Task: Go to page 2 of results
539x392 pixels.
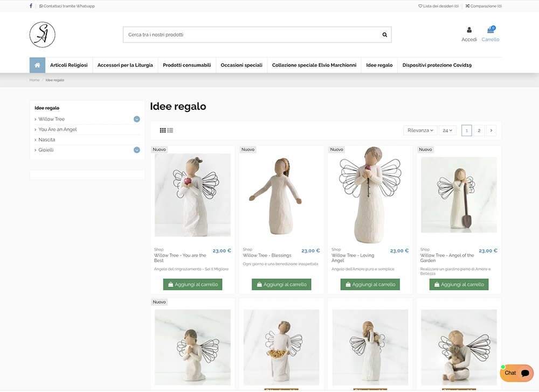Action: pos(479,130)
